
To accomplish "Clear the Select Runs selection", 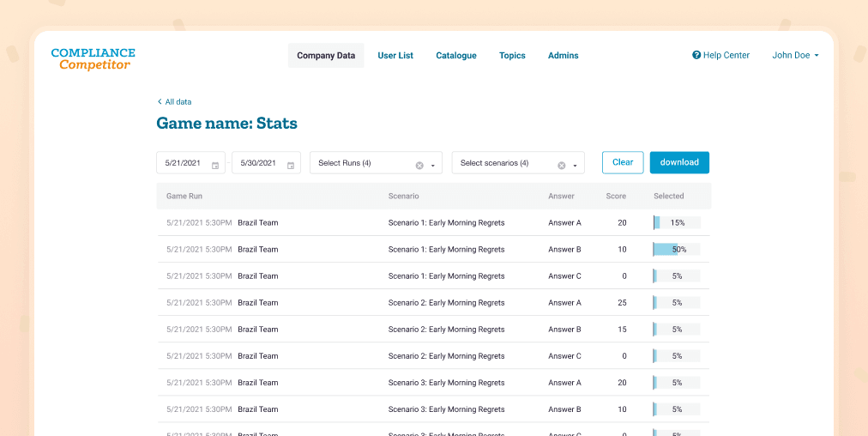I will click(419, 165).
